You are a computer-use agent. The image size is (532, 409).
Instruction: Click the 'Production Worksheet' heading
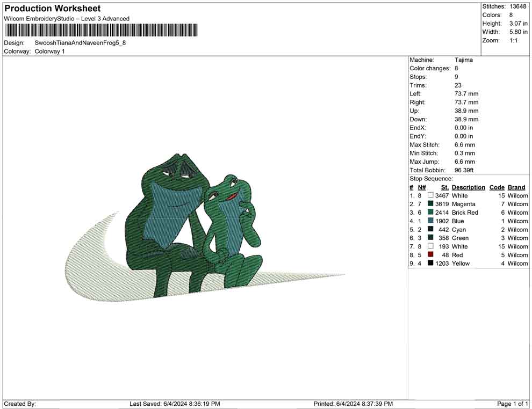(53, 9)
